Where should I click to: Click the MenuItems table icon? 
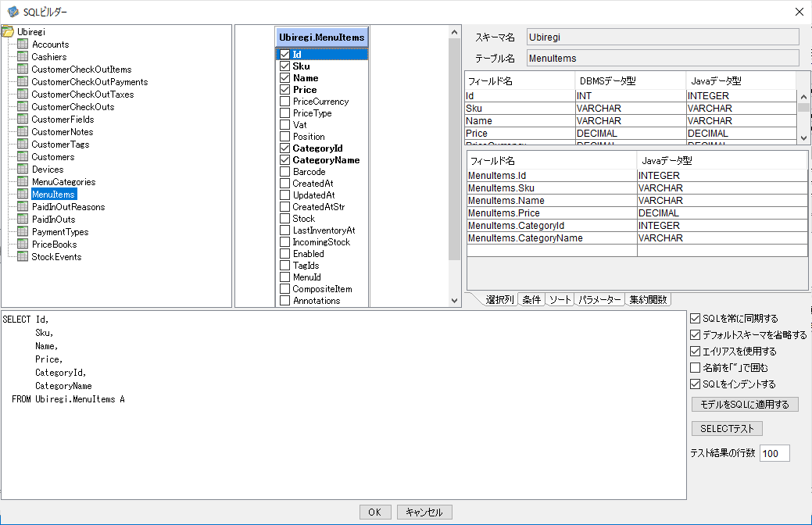point(23,195)
